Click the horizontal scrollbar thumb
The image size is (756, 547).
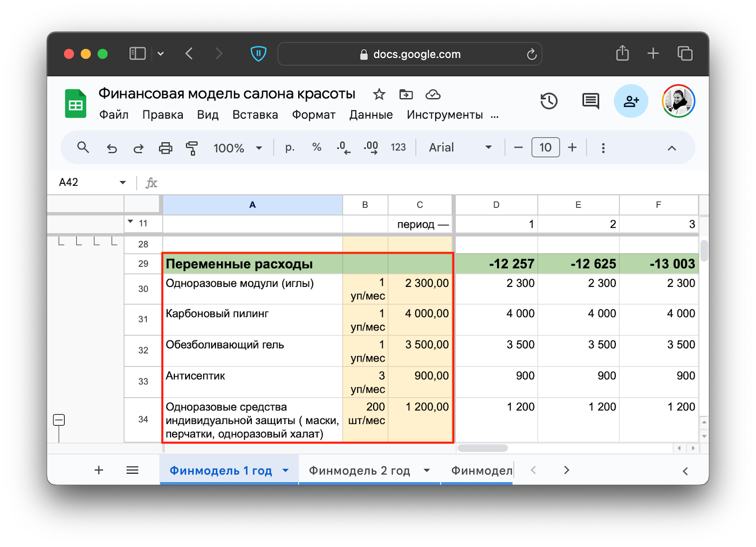point(482,448)
